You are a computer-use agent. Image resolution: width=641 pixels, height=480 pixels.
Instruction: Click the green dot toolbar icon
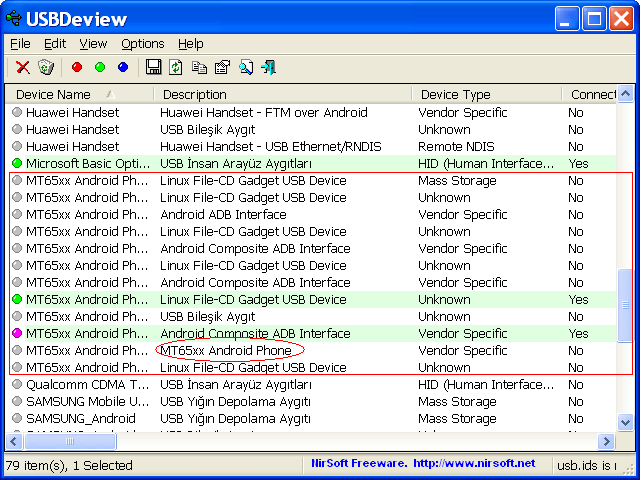point(100,67)
